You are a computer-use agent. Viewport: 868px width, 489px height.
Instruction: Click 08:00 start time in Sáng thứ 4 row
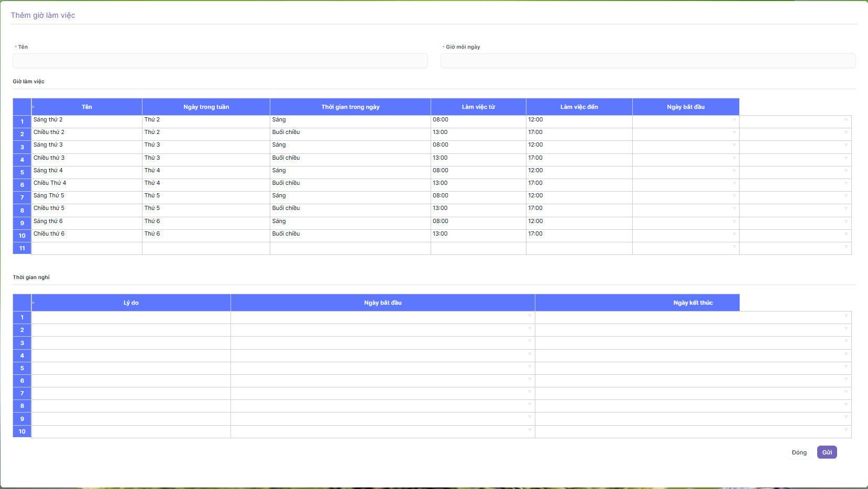pos(478,171)
